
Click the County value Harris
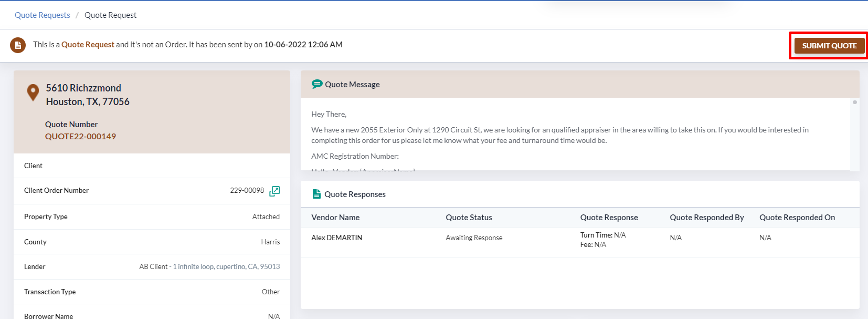pos(270,242)
